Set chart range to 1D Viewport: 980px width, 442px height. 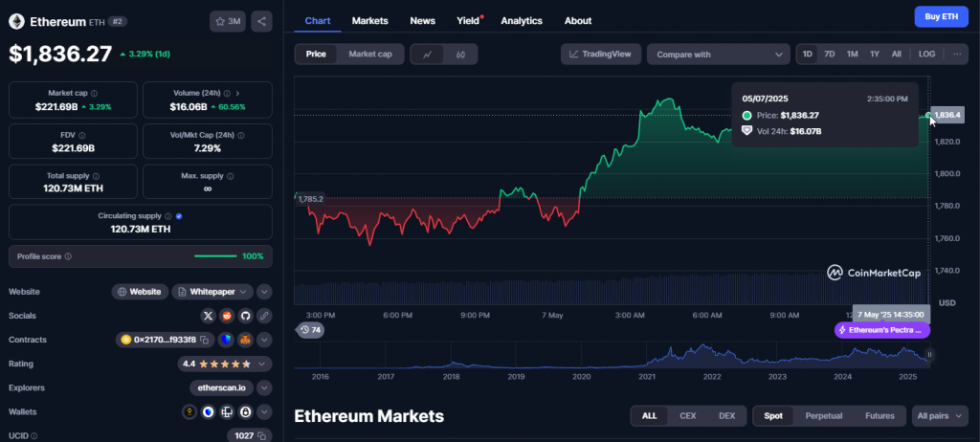[807, 55]
